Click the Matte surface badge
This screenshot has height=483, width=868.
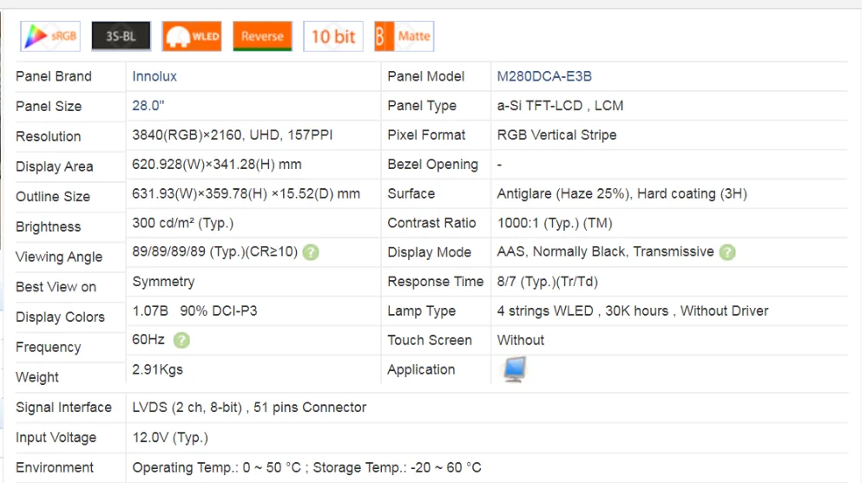pyautogui.click(x=404, y=36)
